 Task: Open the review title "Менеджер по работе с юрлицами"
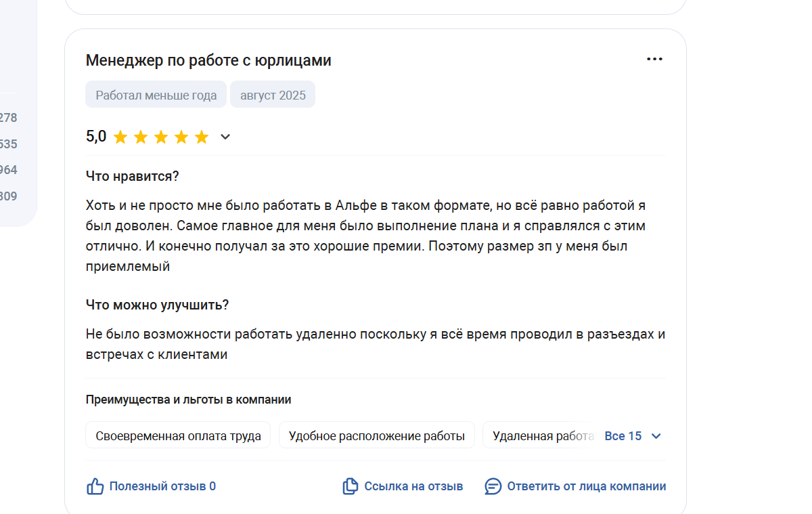(x=208, y=60)
